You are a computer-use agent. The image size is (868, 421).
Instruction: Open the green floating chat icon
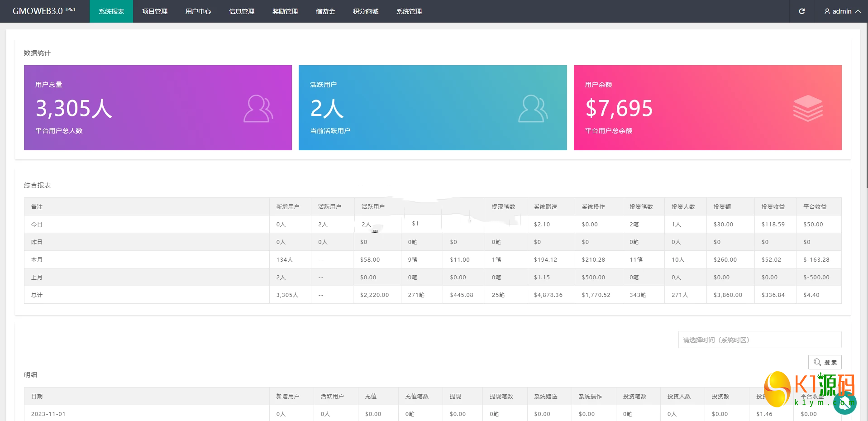click(x=844, y=403)
